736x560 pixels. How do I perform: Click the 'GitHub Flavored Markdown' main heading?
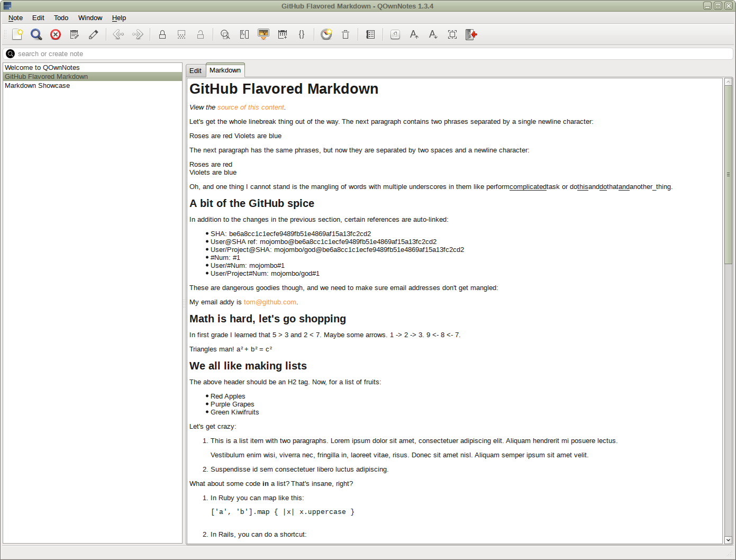(284, 89)
